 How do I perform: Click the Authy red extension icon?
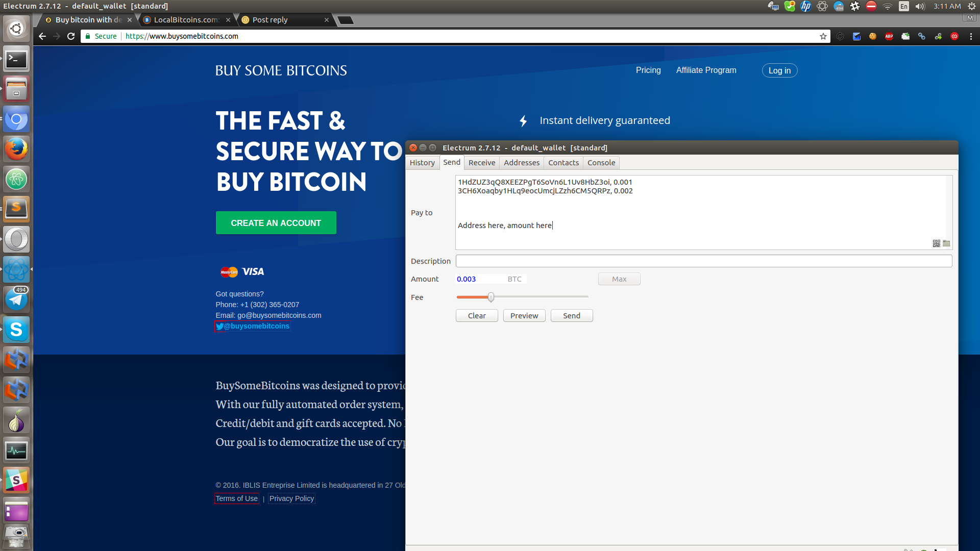(x=954, y=36)
